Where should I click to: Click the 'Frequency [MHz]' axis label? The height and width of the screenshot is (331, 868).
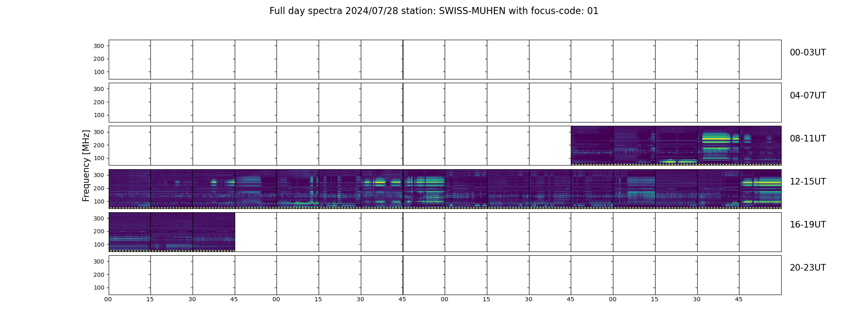pos(86,166)
